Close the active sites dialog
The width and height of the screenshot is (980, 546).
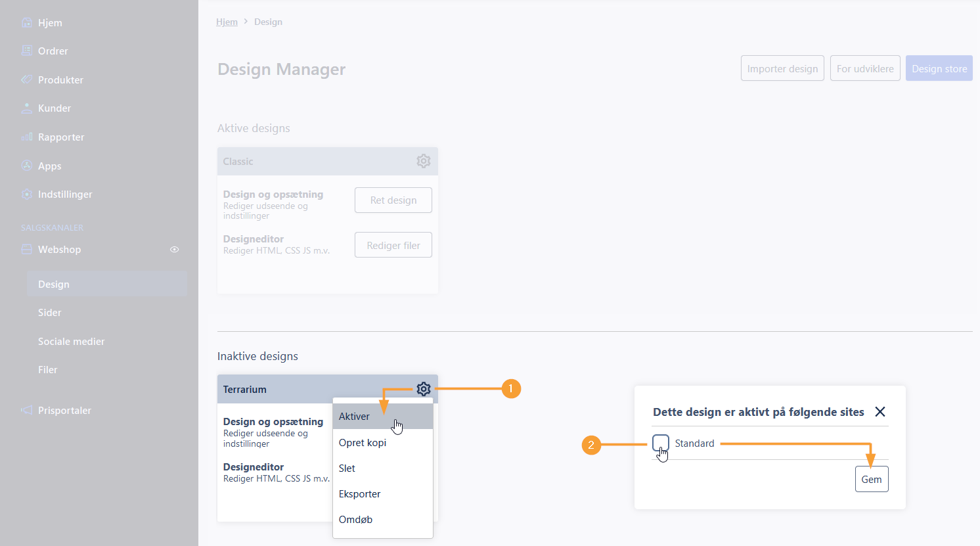pyautogui.click(x=880, y=411)
